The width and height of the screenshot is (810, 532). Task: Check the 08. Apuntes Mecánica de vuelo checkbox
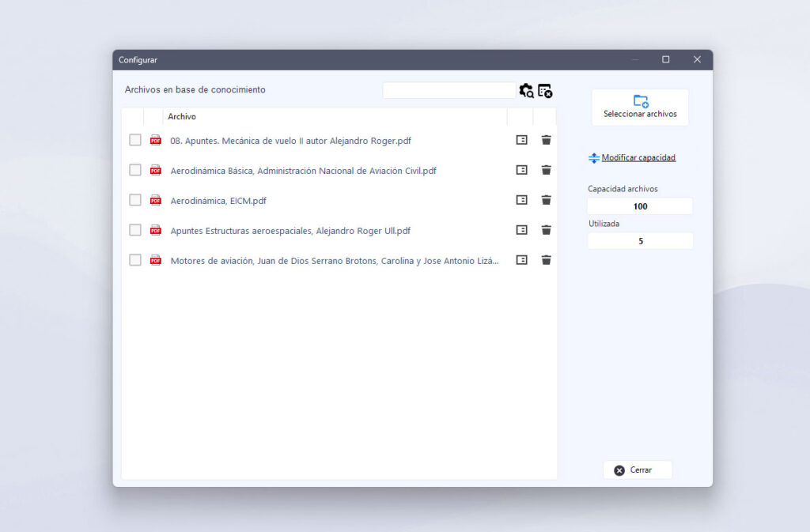(135, 140)
